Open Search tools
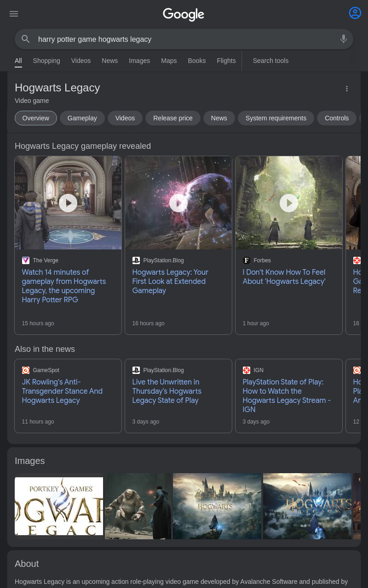The image size is (368, 588). coord(270,61)
